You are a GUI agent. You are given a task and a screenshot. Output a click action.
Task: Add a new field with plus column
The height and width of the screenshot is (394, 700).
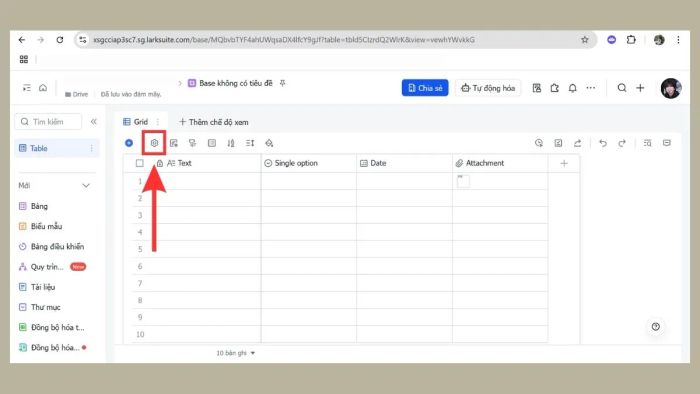(x=564, y=163)
